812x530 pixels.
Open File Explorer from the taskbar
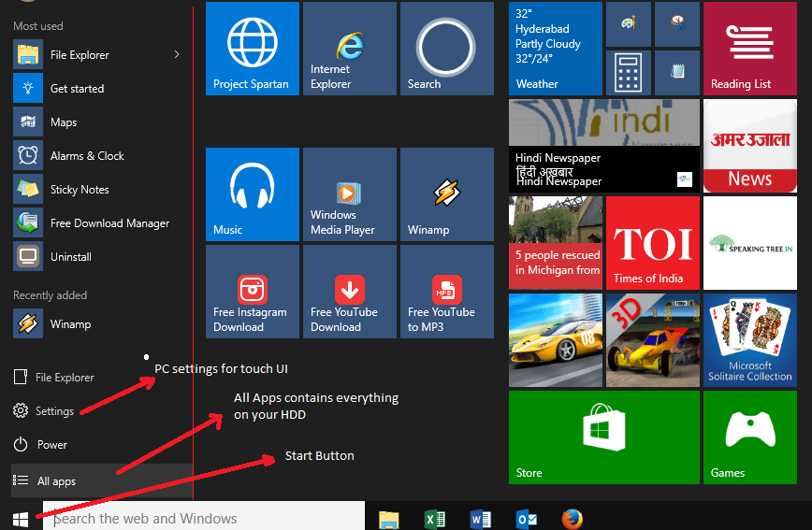coord(388,519)
